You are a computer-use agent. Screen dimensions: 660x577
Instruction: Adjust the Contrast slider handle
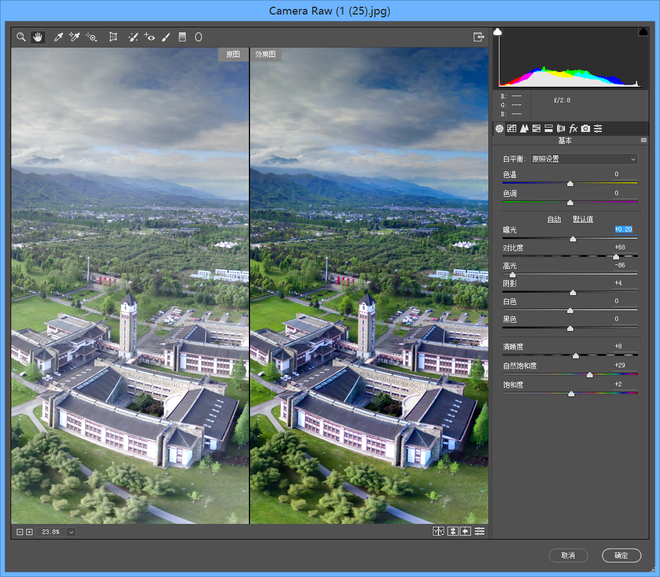pos(616,257)
